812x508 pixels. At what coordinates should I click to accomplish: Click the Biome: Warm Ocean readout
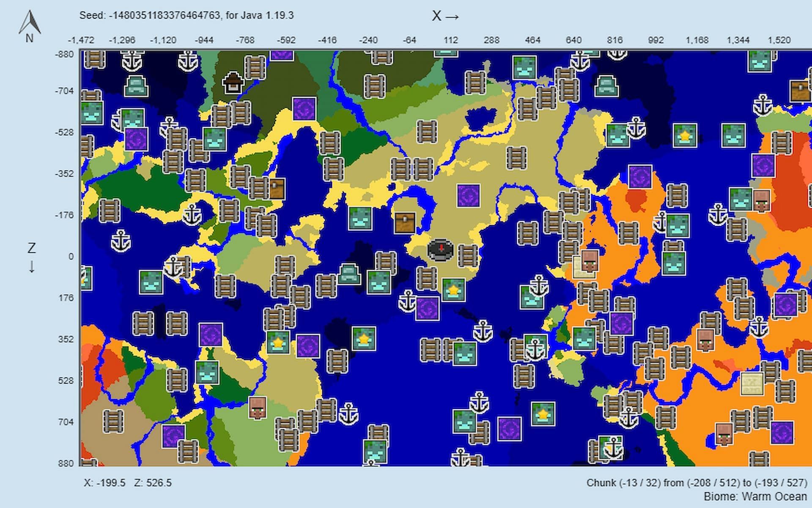(x=755, y=496)
